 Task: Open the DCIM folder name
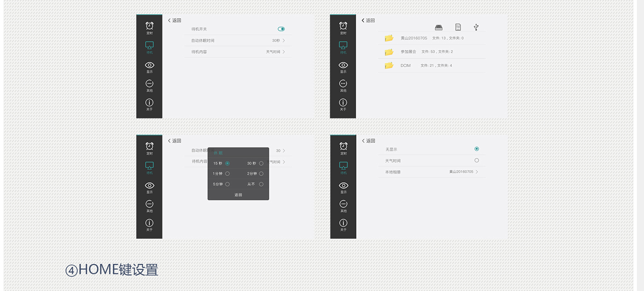(x=406, y=66)
